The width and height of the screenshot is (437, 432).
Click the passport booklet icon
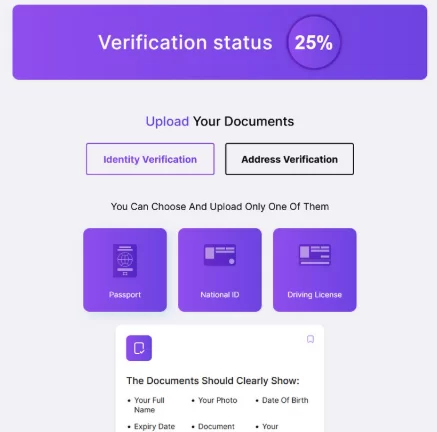pyautogui.click(x=125, y=261)
